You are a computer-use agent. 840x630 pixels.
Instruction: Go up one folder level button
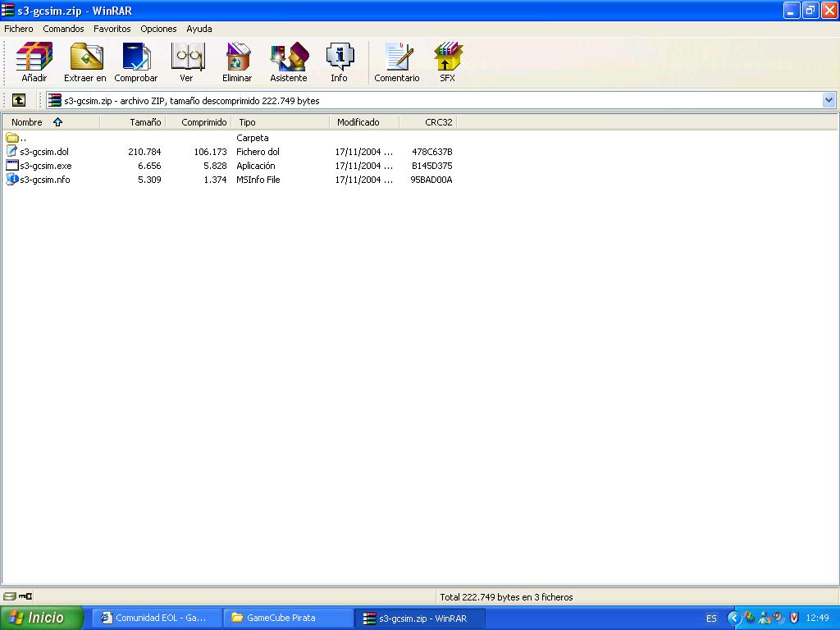[19, 100]
